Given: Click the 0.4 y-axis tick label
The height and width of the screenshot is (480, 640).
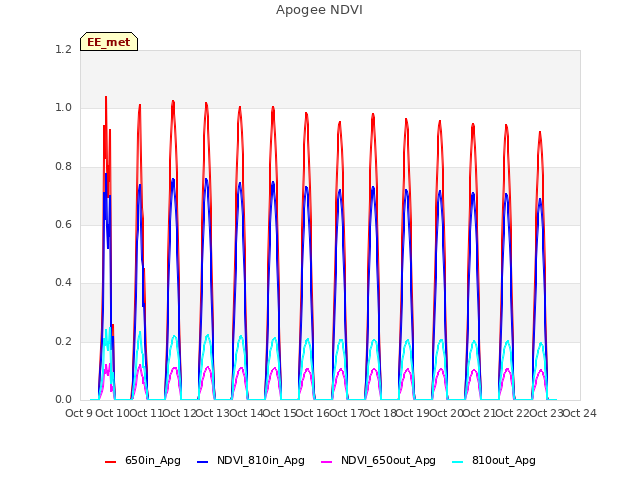Looking at the screenshot, I should [63, 282].
